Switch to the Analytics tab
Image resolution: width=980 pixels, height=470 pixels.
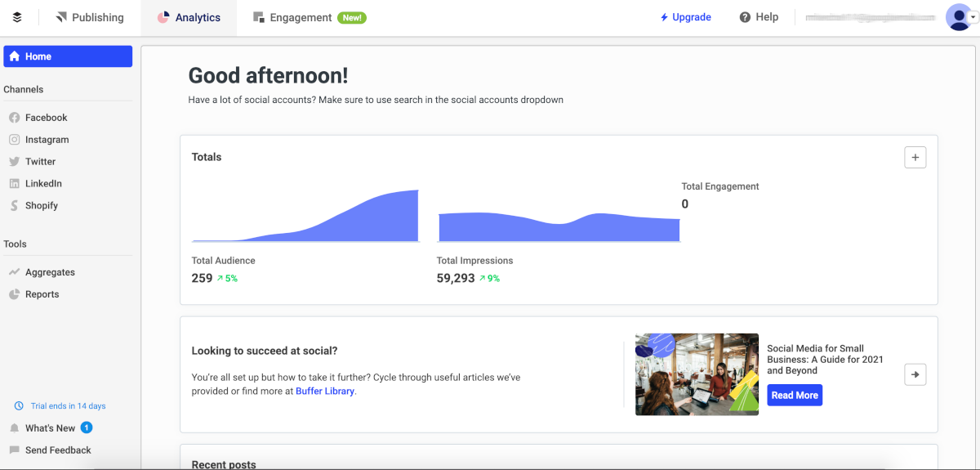coord(189,17)
